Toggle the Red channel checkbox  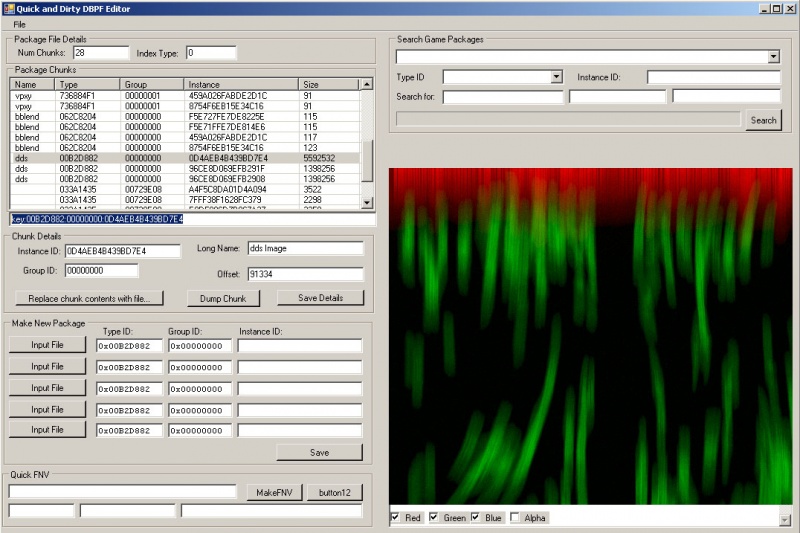[396, 517]
